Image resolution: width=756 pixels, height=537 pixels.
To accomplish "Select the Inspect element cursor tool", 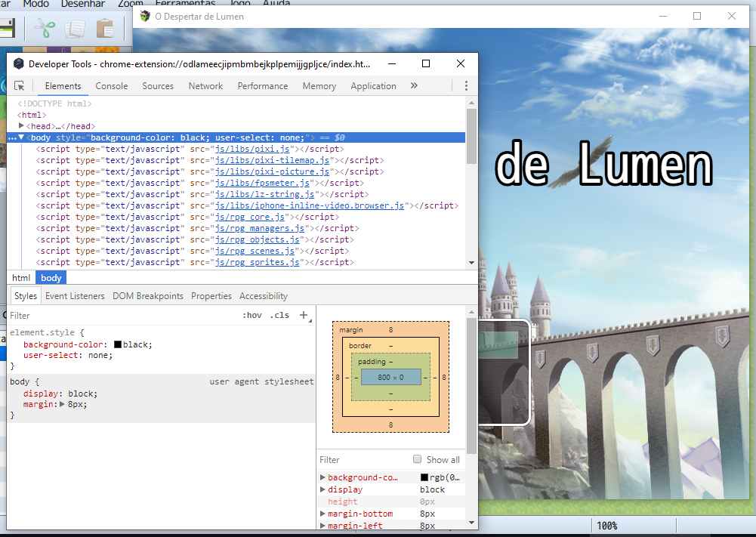I will pos(20,85).
